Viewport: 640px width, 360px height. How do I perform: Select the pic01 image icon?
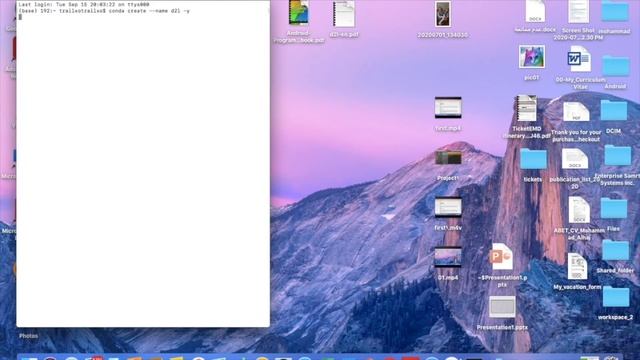tap(531, 57)
